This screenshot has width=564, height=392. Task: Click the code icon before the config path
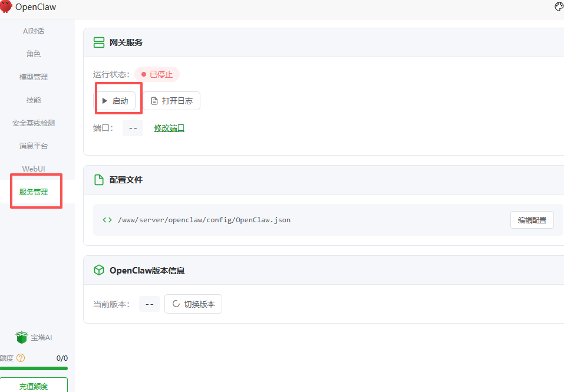point(107,219)
